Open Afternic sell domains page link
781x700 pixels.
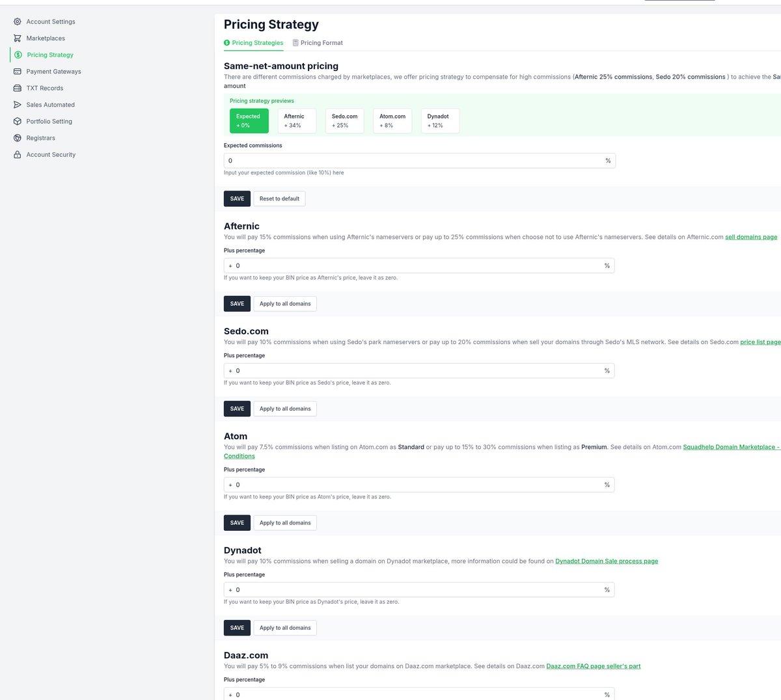coord(751,237)
